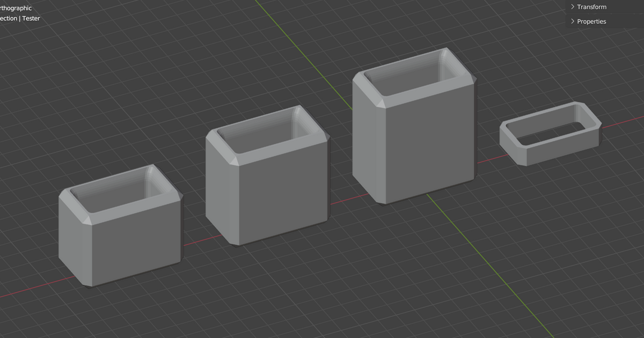The height and width of the screenshot is (338, 644).
Task: Click the left side face of the shortest box
Action: (74, 241)
